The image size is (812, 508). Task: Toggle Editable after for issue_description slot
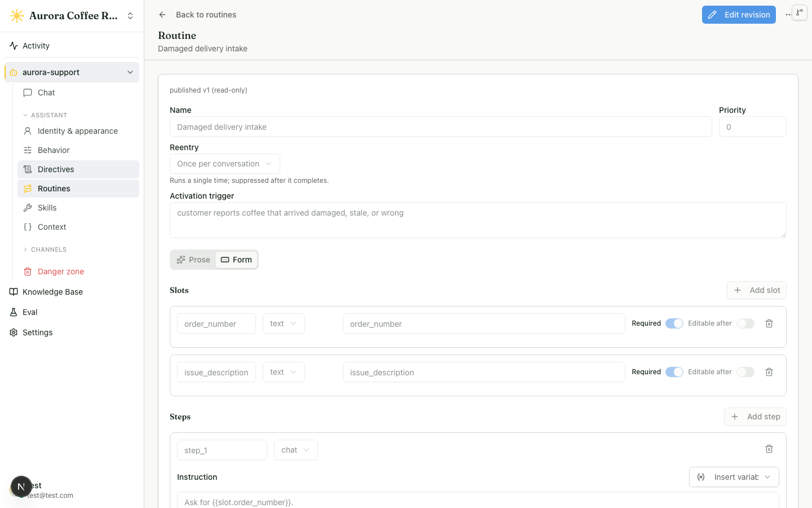coord(745,372)
